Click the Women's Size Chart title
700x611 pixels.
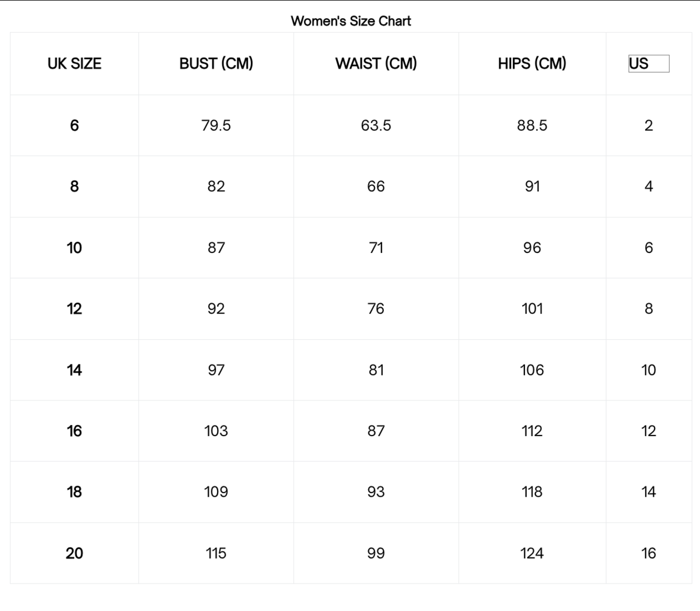coord(351,21)
